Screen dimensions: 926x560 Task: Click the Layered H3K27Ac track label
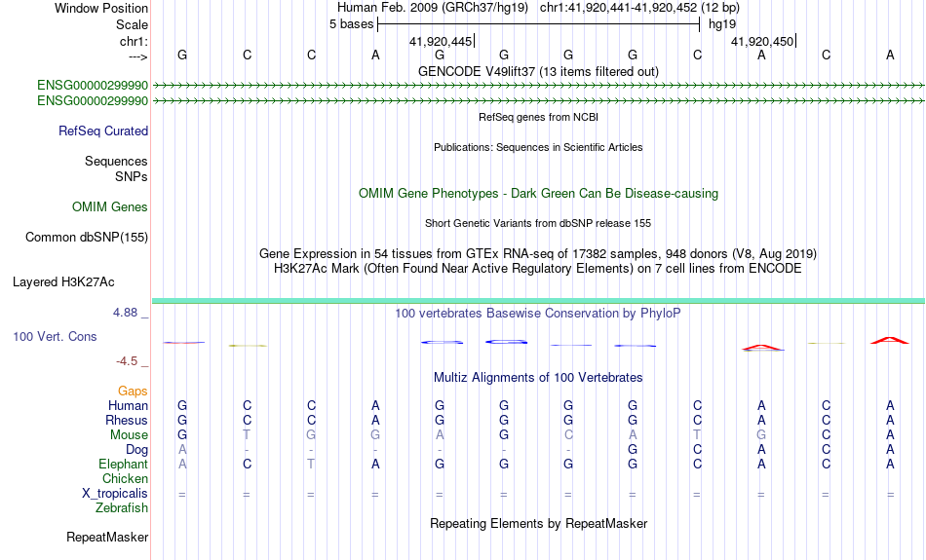63,282
